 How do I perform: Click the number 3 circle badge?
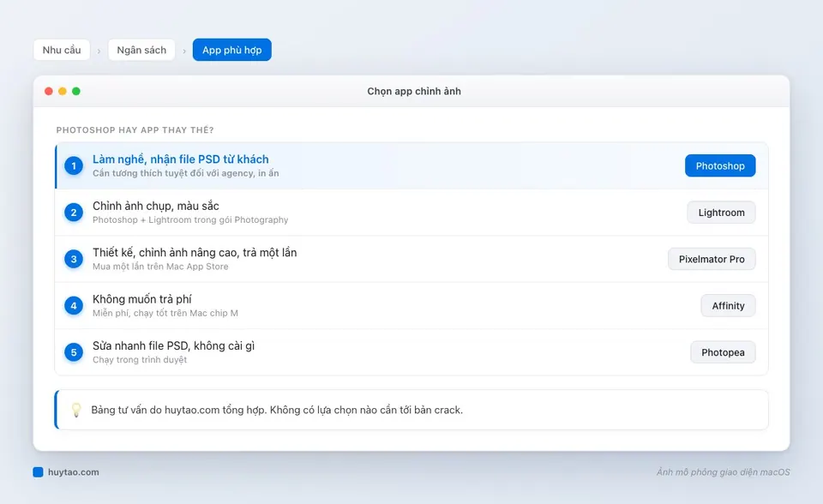(x=74, y=259)
